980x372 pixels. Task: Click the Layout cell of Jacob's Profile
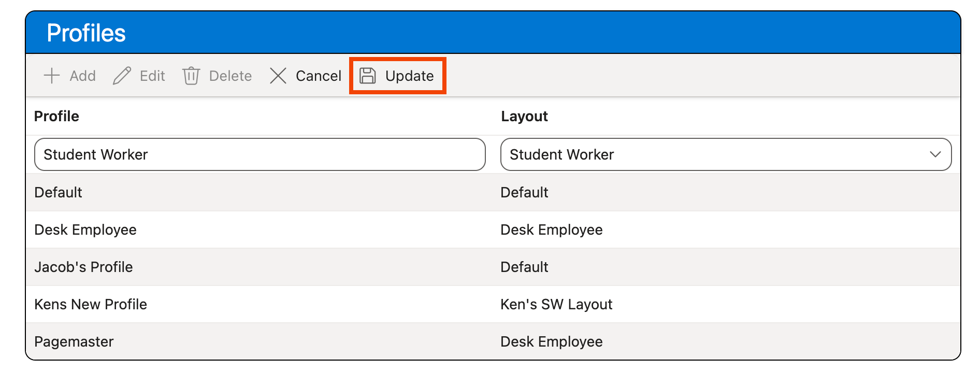click(x=524, y=267)
